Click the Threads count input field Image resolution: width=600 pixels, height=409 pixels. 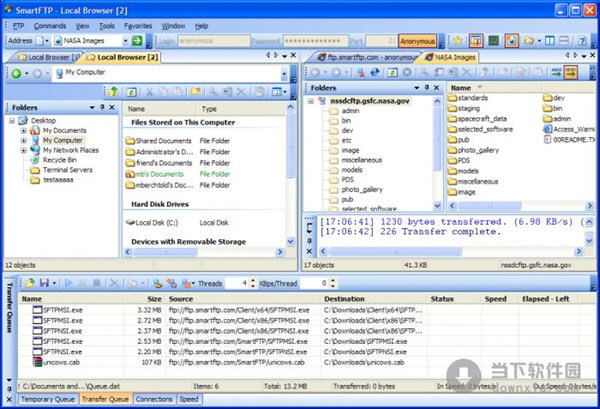pos(236,284)
